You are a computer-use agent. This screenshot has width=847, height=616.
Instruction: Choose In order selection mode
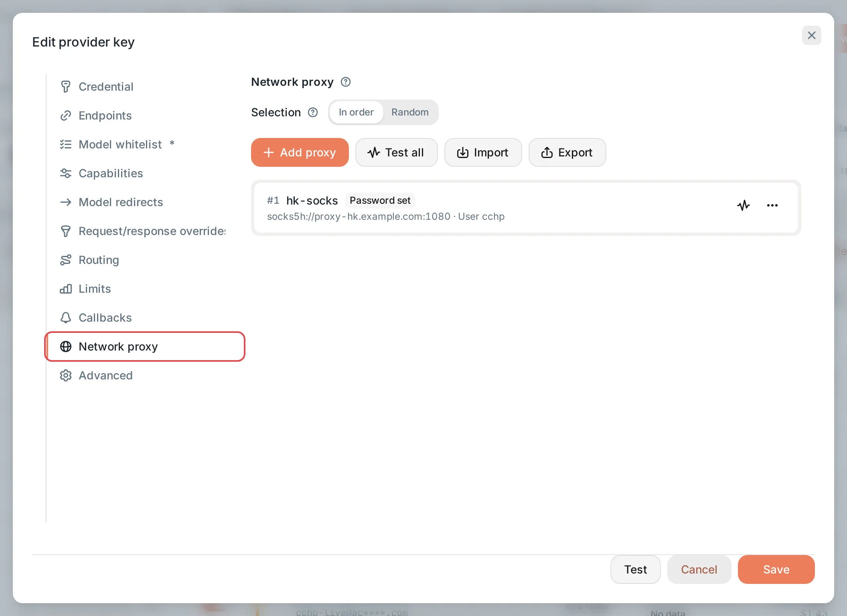pyautogui.click(x=356, y=112)
